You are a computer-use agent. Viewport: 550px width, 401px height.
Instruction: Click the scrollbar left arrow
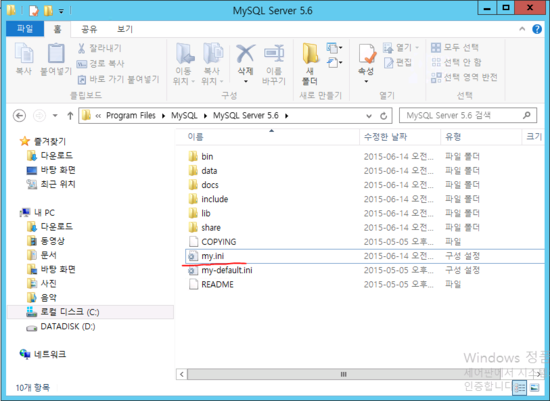point(182,374)
